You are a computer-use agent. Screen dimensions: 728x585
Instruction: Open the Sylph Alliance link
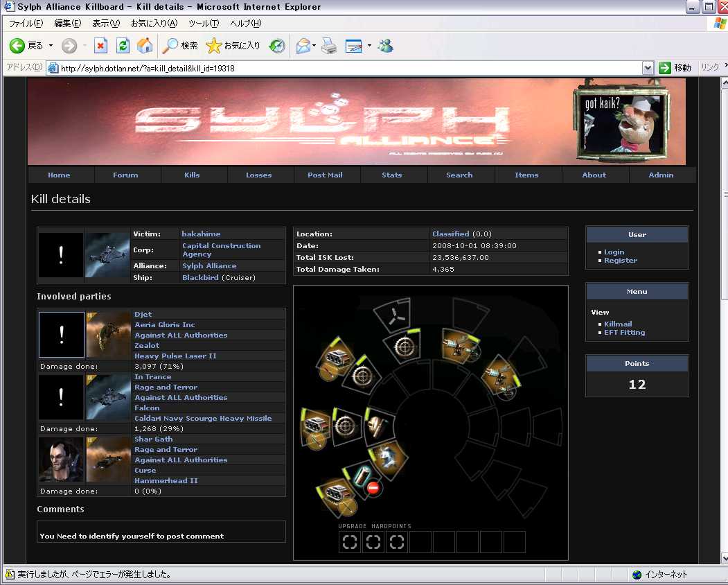pyautogui.click(x=209, y=265)
